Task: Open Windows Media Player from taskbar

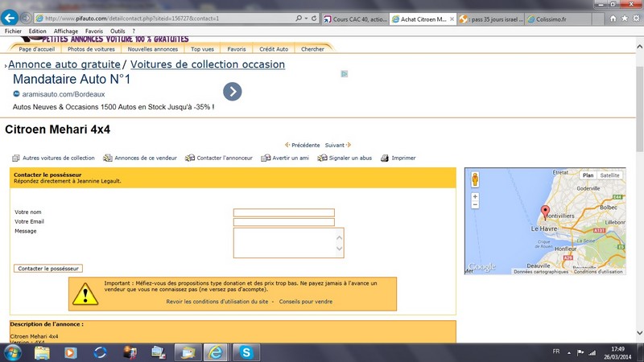Action: pos(71,352)
